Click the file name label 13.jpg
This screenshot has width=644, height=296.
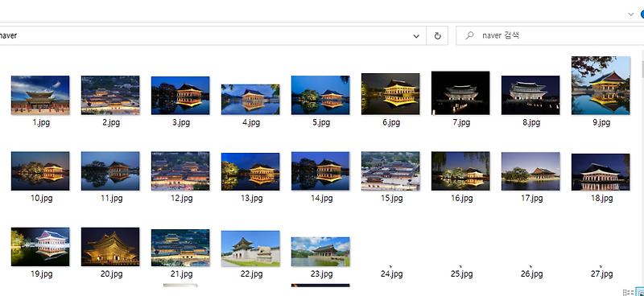click(x=251, y=199)
